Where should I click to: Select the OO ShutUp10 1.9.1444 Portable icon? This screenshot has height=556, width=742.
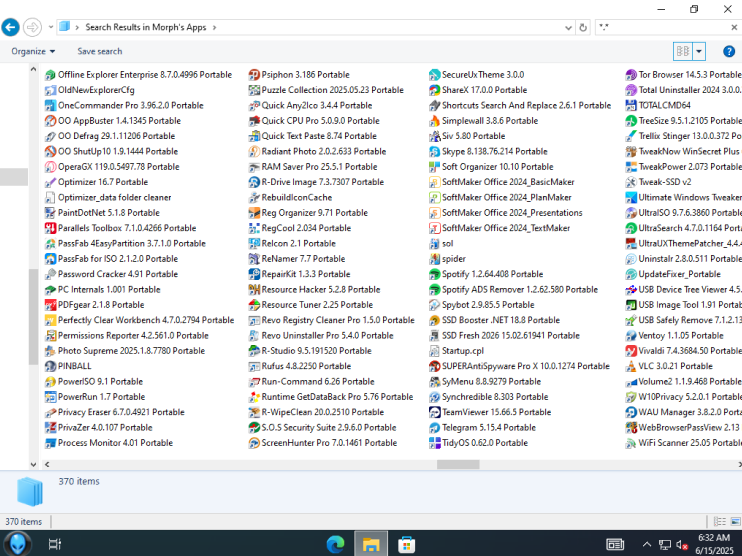(x=50, y=151)
